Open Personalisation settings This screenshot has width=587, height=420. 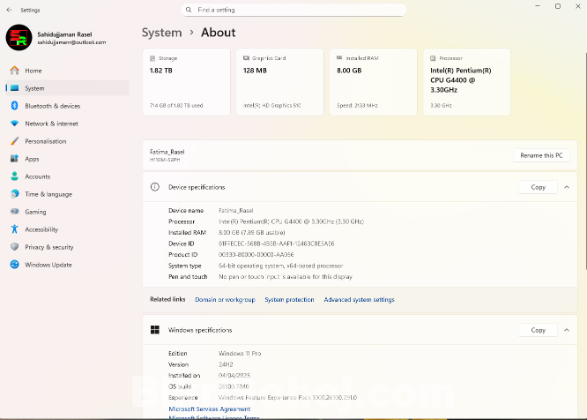tap(67, 141)
